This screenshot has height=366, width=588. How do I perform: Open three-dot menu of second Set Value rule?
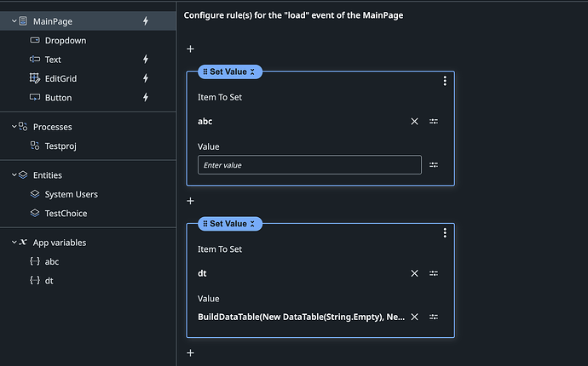(445, 233)
